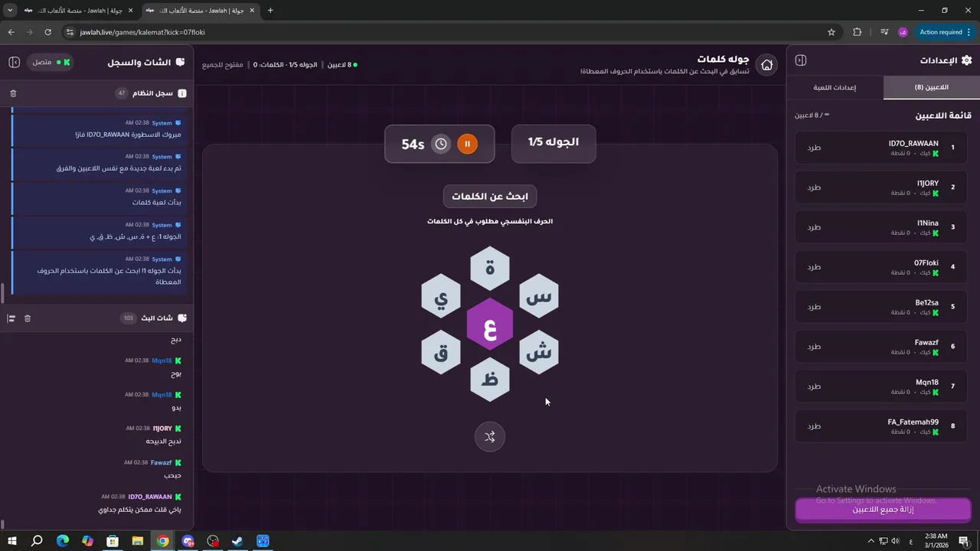Image resolution: width=980 pixels, height=551 pixels.
Task: Kick player Mqn18 with طرد
Action: [x=814, y=386]
